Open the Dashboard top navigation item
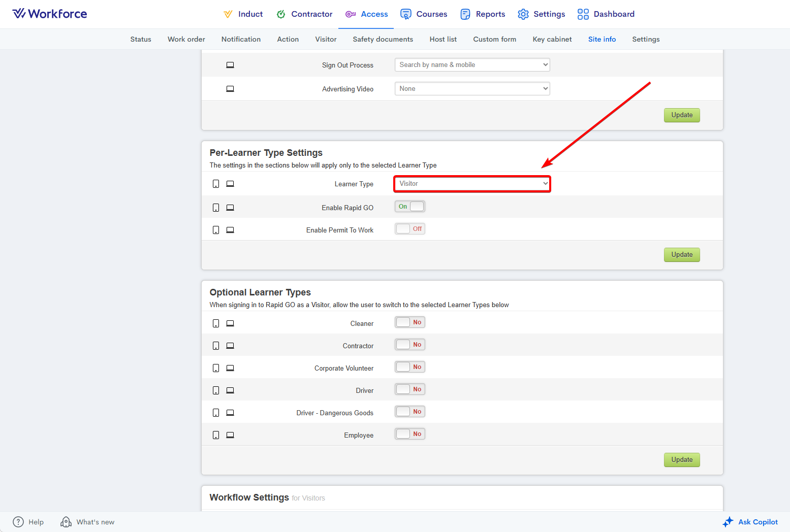 606,14
